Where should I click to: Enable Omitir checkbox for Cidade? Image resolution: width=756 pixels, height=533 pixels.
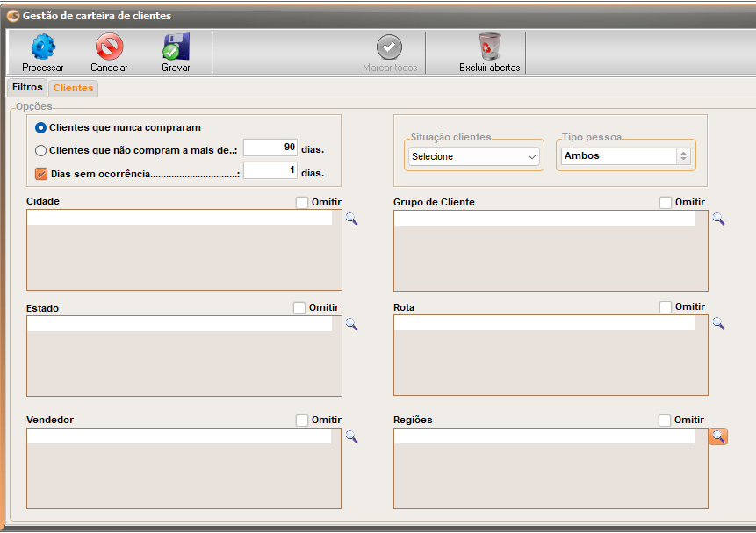302,203
